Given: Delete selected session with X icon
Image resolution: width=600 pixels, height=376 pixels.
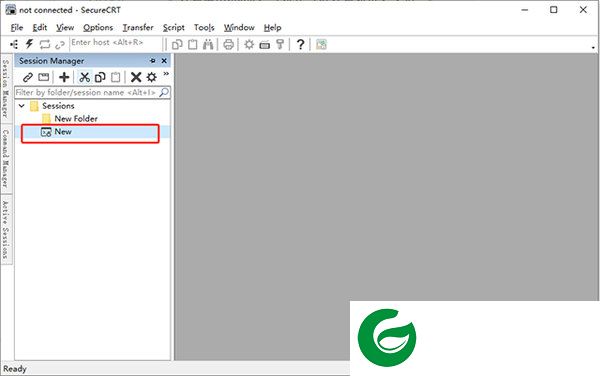Looking at the screenshot, I should tap(136, 77).
